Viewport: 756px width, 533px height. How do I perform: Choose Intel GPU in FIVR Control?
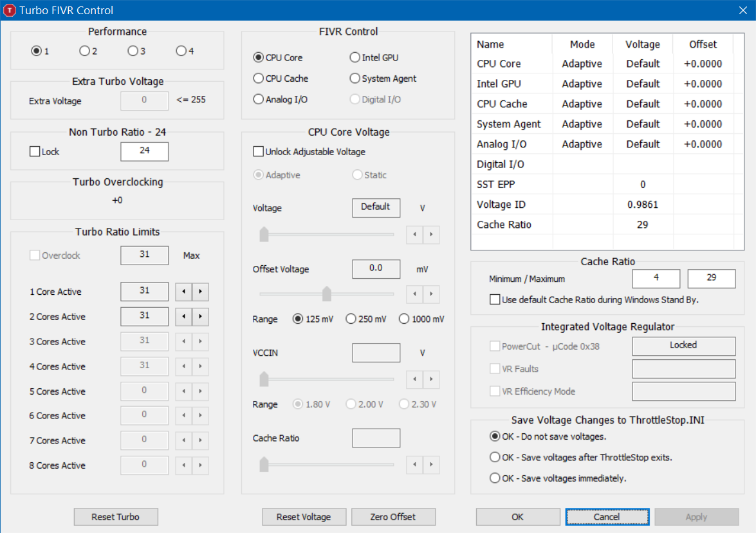pos(355,57)
